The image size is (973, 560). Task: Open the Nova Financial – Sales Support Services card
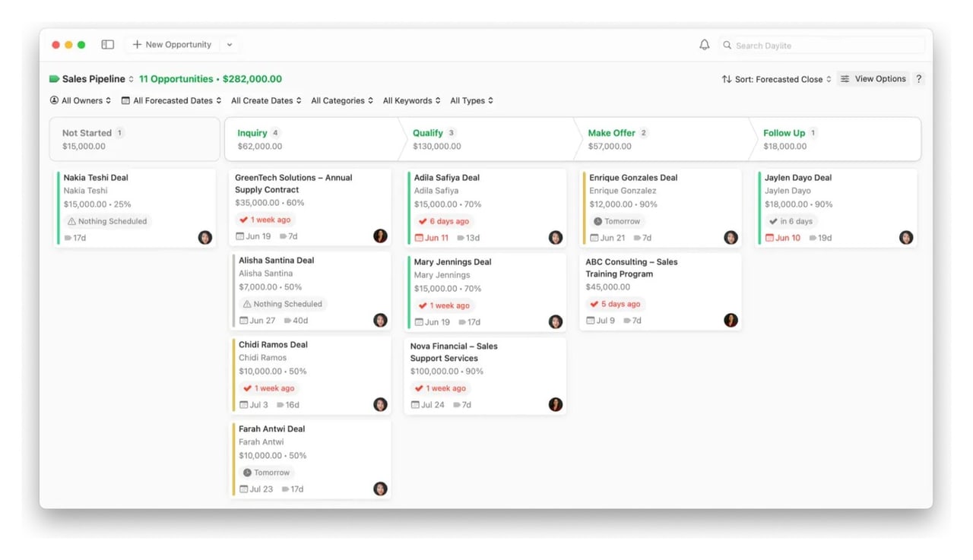click(485, 376)
